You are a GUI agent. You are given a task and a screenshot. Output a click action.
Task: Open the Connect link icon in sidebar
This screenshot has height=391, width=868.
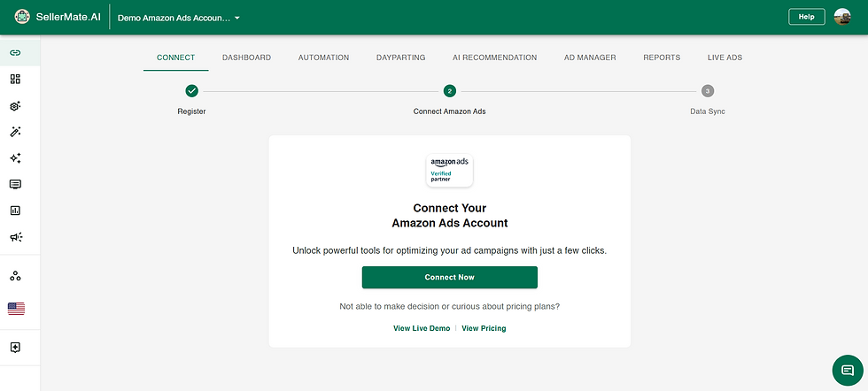(16, 52)
